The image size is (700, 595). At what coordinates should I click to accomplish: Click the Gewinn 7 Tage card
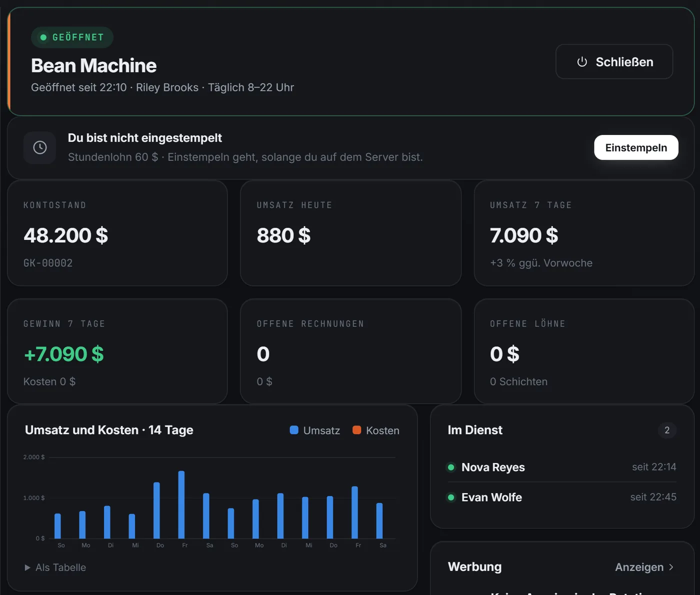[117, 351]
